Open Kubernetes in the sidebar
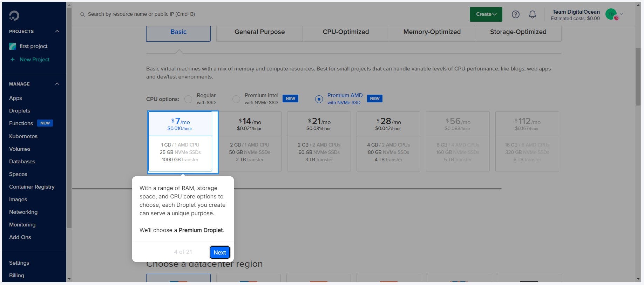Image resolution: width=644 pixels, height=285 pixels. (23, 136)
